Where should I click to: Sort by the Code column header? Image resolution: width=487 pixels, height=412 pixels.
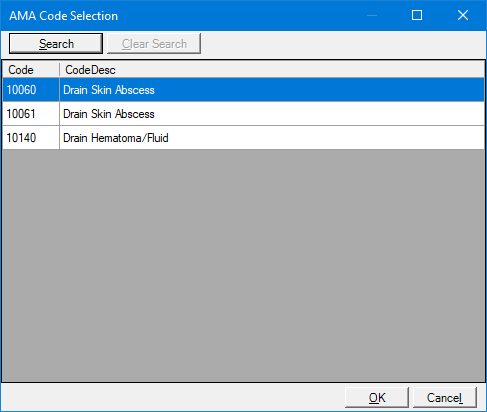point(31,70)
